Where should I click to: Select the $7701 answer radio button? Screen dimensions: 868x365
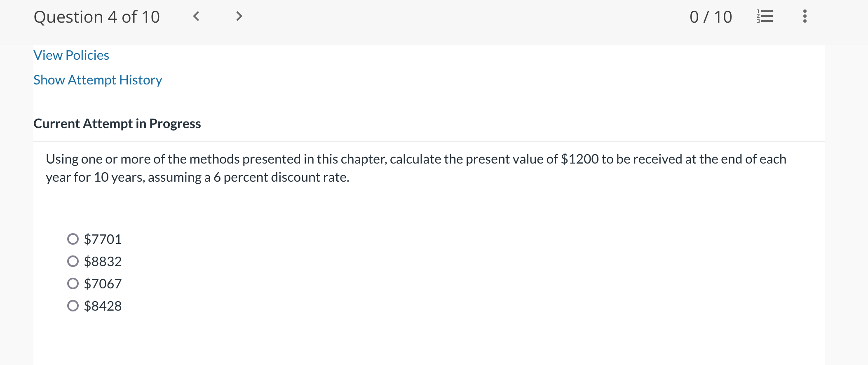(73, 239)
